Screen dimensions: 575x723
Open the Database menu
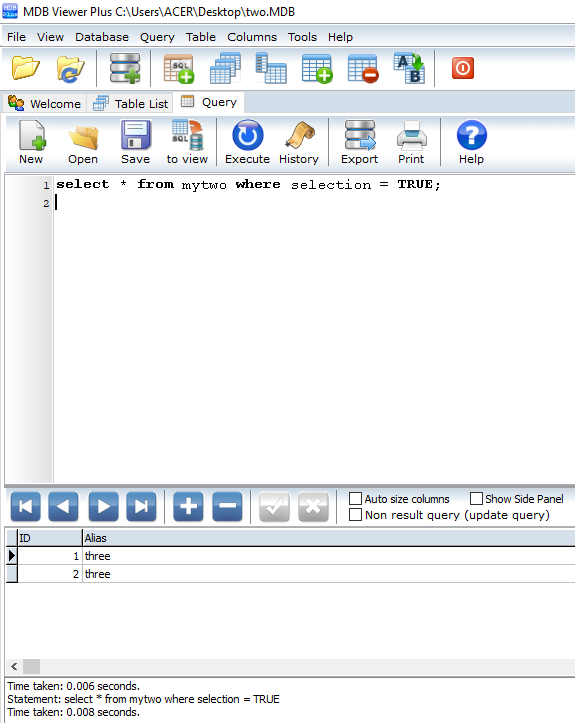pos(102,37)
